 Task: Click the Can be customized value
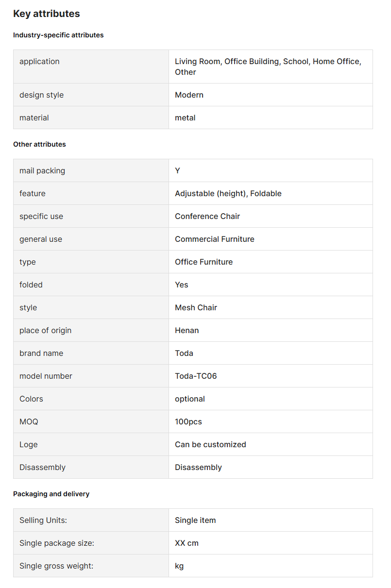[210, 444]
